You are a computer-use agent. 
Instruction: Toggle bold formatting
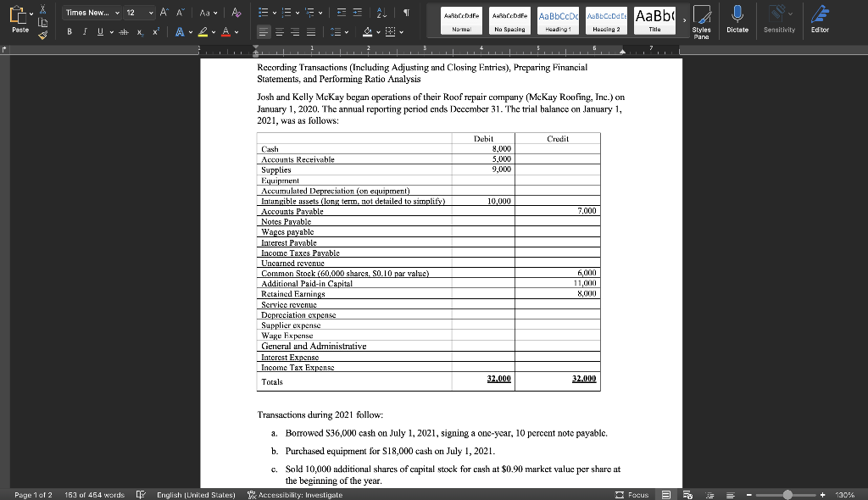click(70, 31)
